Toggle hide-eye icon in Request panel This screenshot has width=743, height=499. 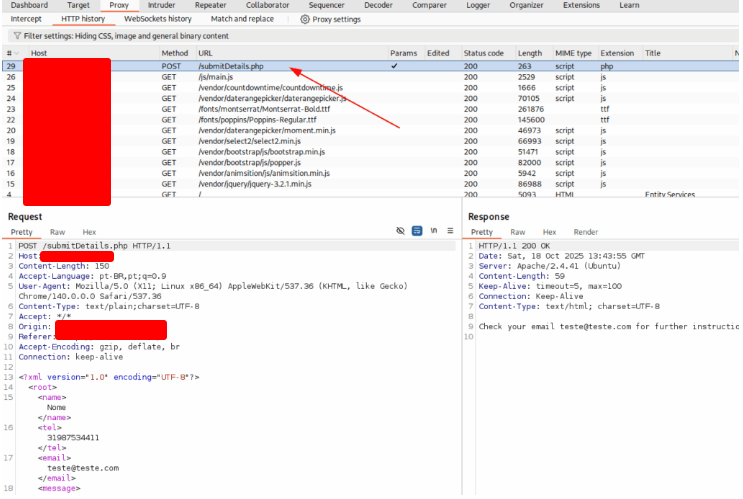tap(400, 231)
